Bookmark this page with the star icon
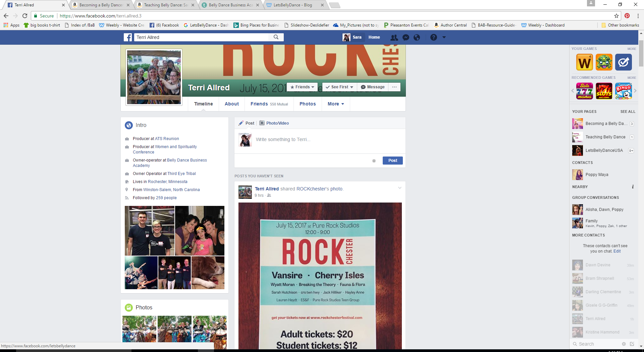This screenshot has height=352, width=644. pyautogui.click(x=616, y=16)
